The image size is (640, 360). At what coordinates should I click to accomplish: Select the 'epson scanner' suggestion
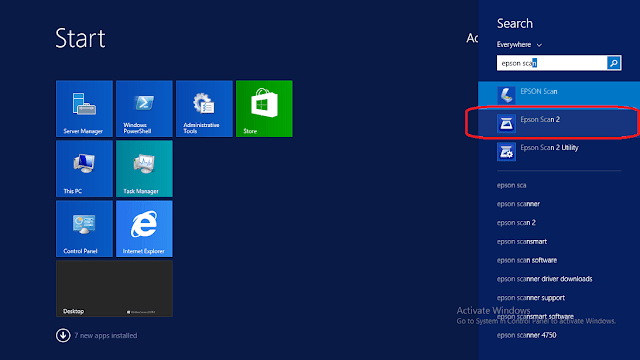pyautogui.click(x=518, y=204)
